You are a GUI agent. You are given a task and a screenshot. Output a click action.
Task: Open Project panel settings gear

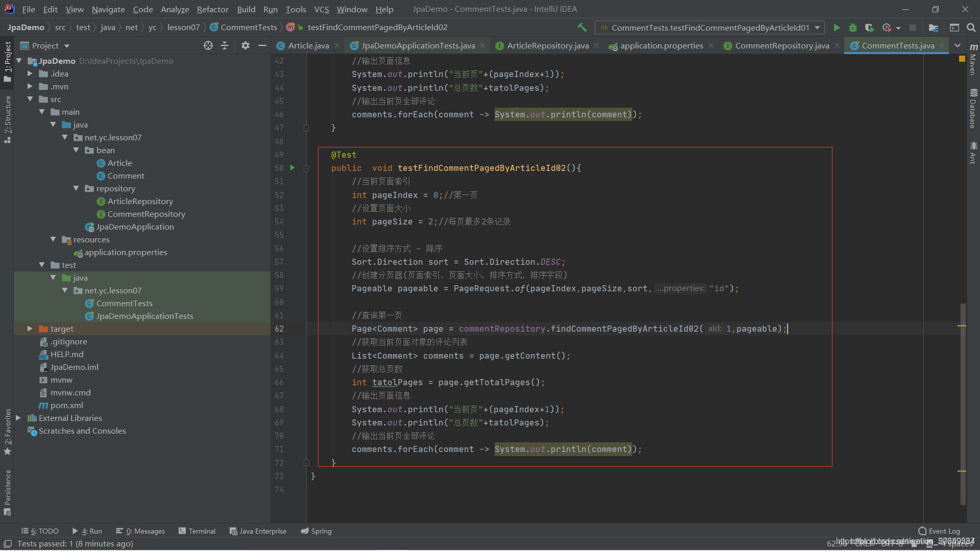[x=246, y=45]
